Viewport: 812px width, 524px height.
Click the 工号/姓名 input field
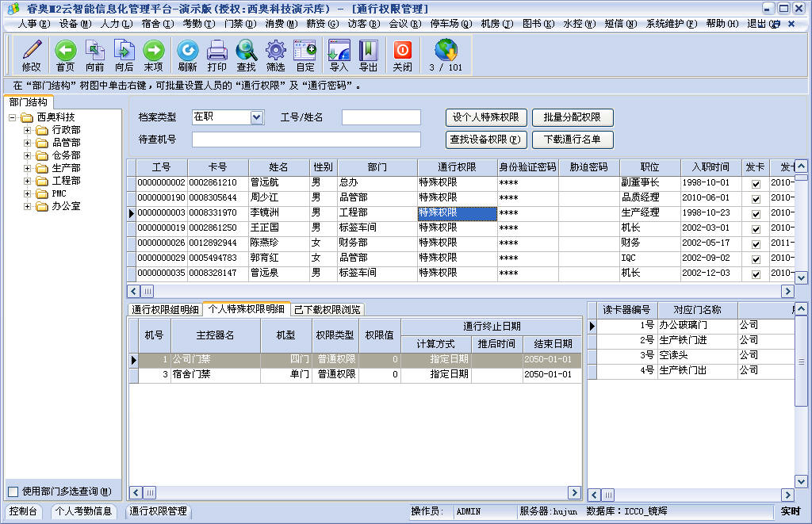(x=381, y=117)
